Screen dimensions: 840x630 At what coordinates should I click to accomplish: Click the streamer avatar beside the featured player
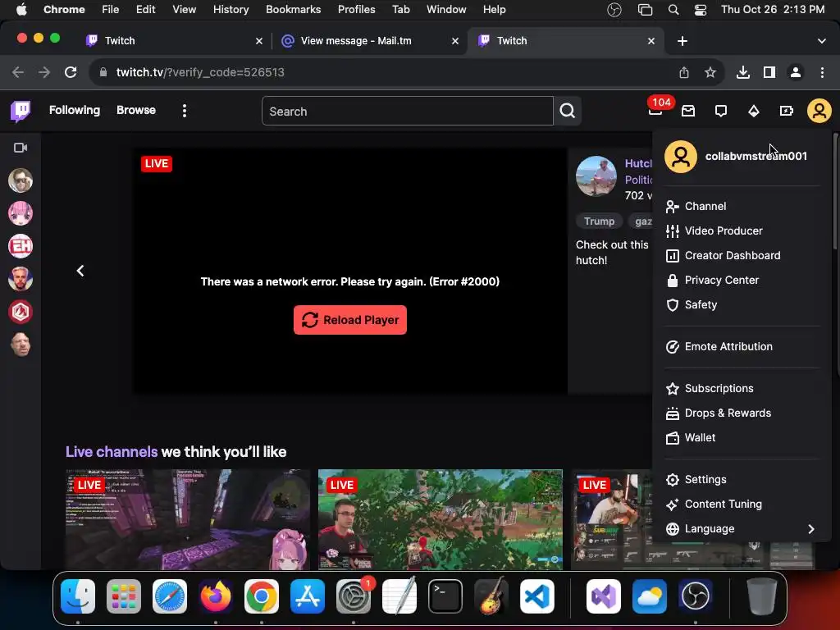(596, 176)
